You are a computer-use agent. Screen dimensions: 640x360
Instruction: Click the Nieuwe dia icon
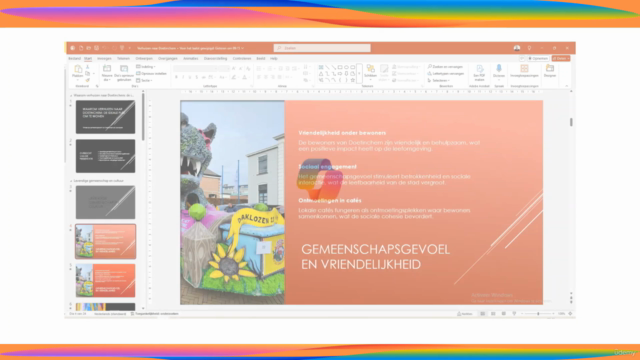point(107,69)
